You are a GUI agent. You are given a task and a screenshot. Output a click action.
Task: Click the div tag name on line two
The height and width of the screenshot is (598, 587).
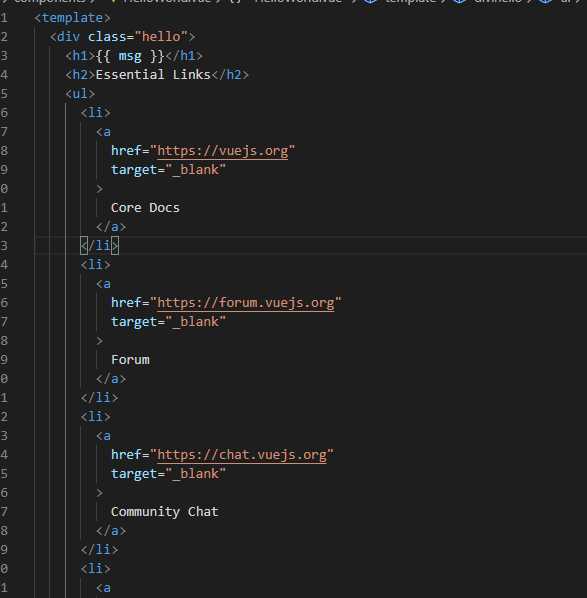click(x=69, y=37)
